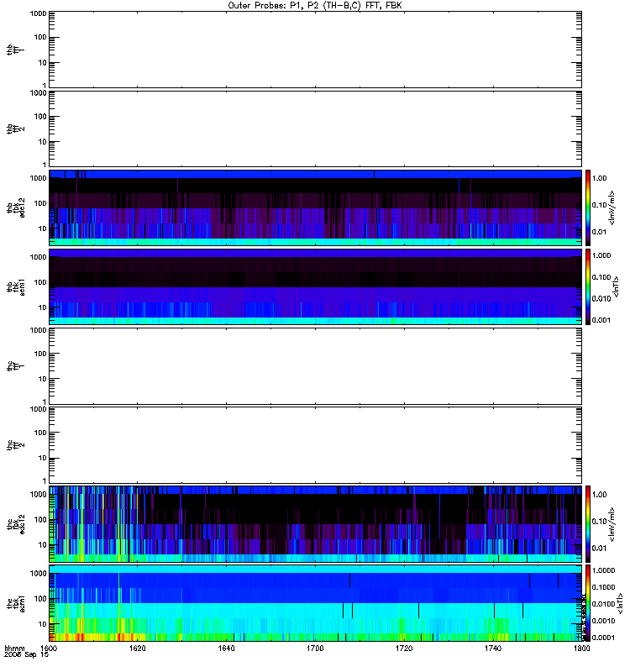Click the thc fbk edc12 spectrogram panel
The image size is (630, 672).
[316, 524]
